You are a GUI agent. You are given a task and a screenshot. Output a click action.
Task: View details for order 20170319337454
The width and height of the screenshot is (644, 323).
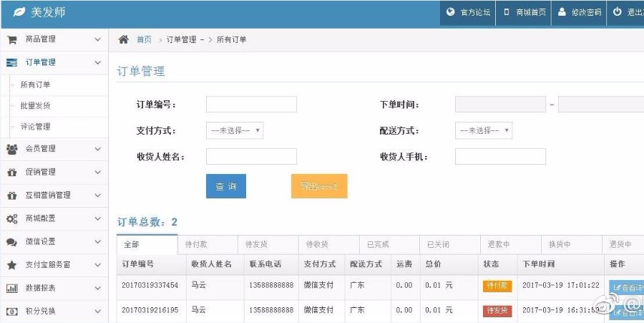tap(627, 288)
